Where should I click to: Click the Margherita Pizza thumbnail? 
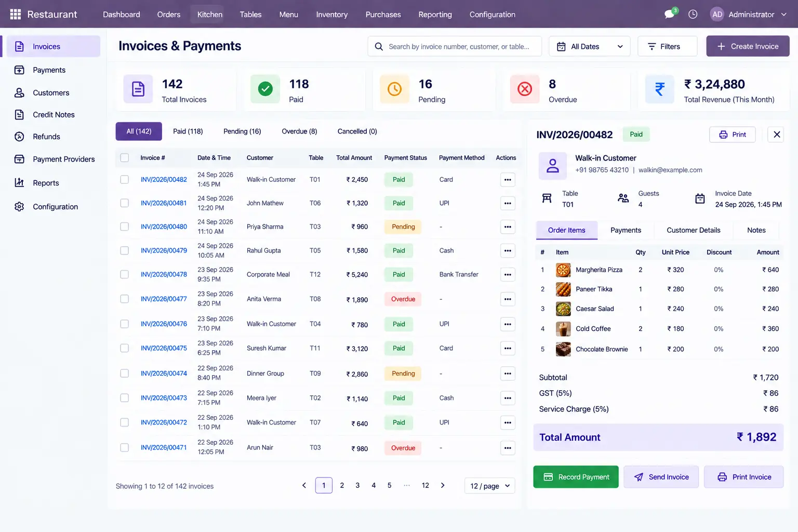(563, 270)
